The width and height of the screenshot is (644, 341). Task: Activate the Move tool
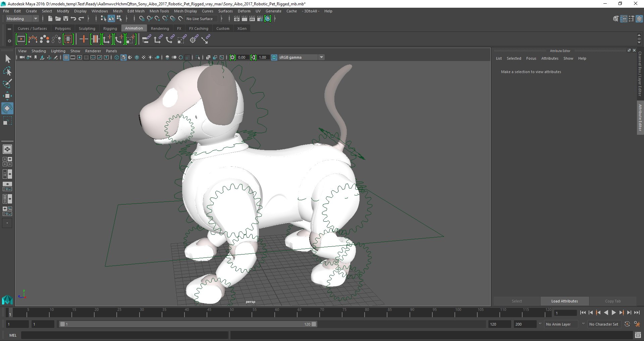[x=7, y=96]
